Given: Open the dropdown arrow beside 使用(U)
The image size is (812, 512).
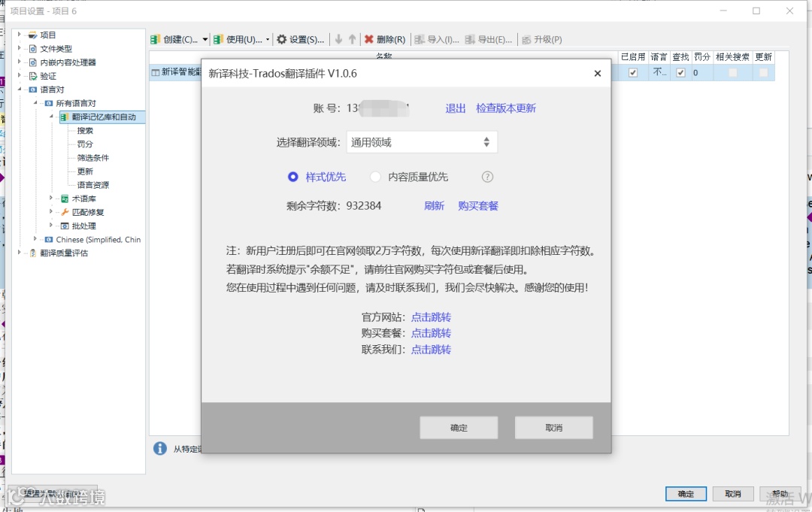Looking at the screenshot, I should tap(268, 39).
